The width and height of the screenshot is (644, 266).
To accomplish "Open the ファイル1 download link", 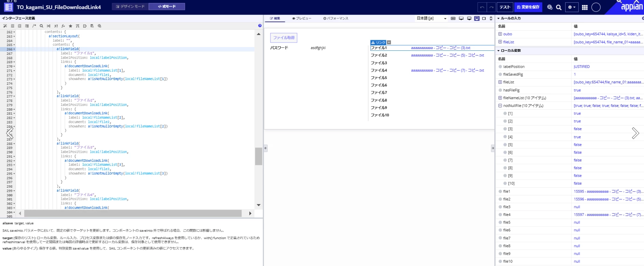I will coord(441,48).
